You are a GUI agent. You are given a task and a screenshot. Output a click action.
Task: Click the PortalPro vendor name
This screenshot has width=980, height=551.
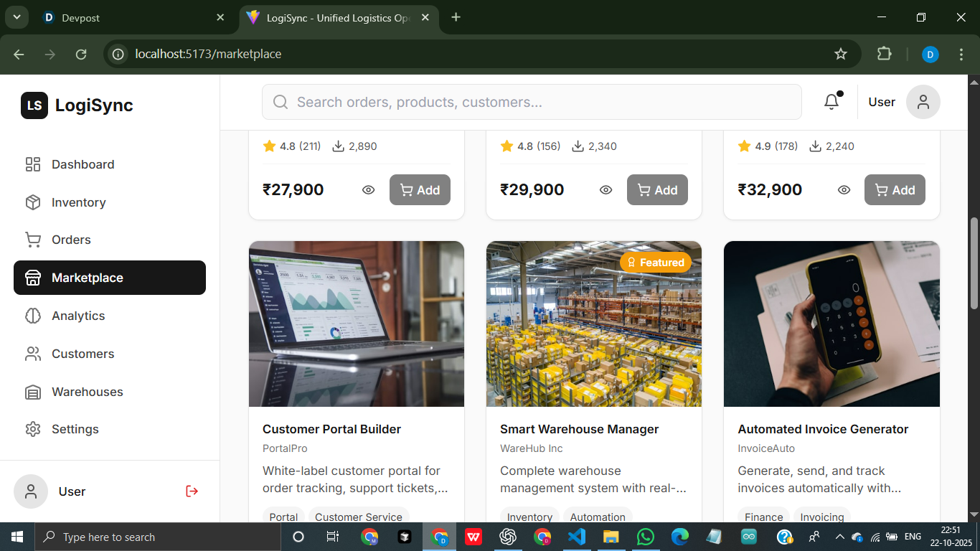[x=285, y=448]
